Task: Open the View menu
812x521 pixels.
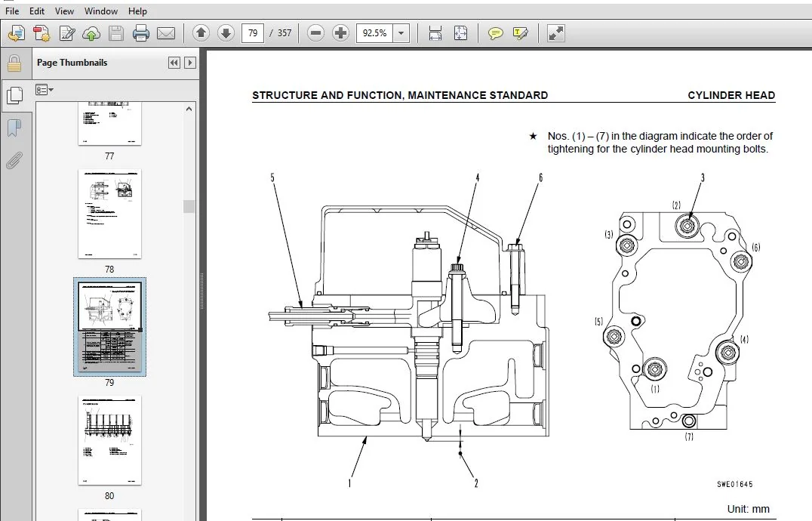Action: pos(64,11)
